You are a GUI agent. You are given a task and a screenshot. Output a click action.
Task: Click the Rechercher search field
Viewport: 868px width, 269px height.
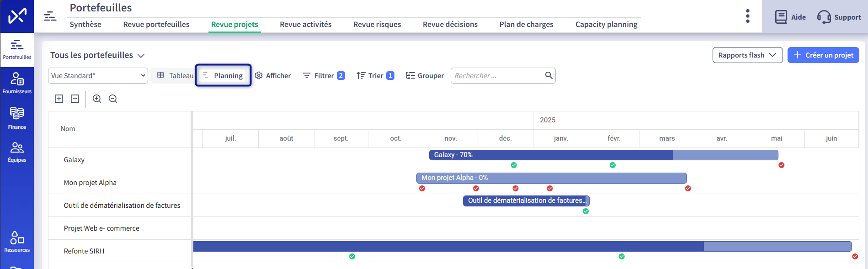pyautogui.click(x=496, y=76)
